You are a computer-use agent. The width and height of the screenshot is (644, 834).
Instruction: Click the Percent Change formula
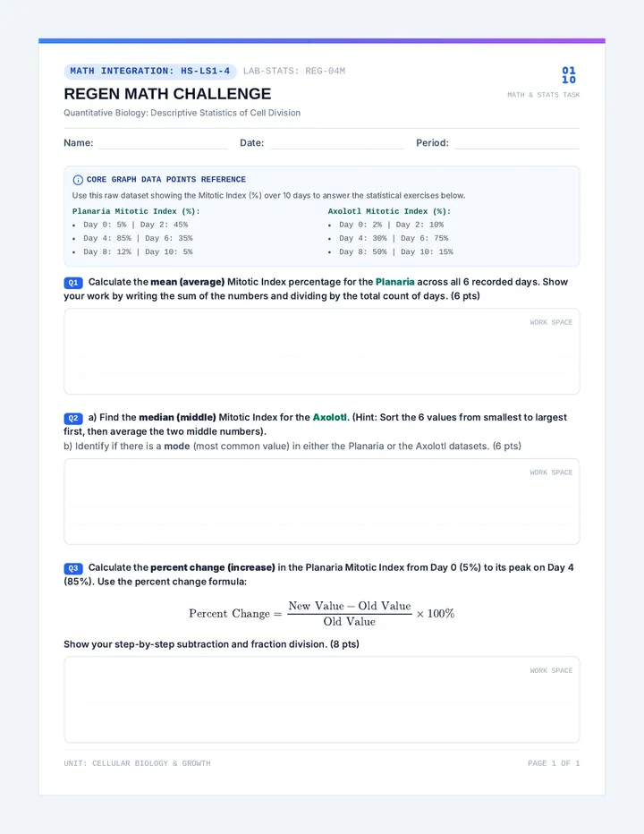click(322, 613)
